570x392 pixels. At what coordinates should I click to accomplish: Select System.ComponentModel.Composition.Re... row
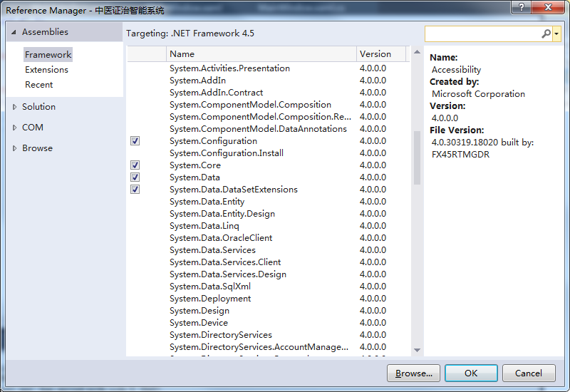coord(269,117)
